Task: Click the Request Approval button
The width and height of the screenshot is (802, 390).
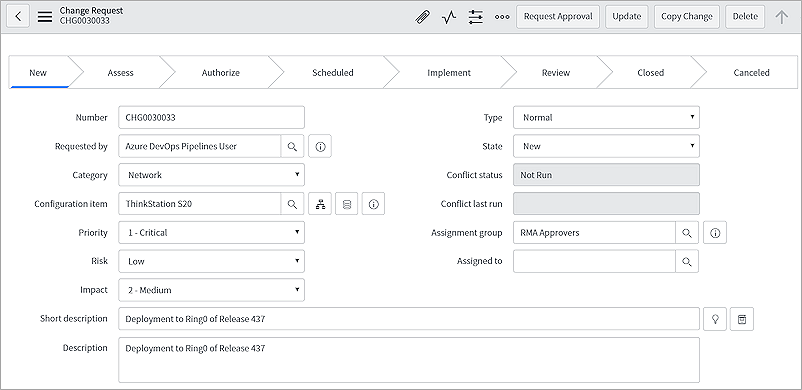Action: 558,16
